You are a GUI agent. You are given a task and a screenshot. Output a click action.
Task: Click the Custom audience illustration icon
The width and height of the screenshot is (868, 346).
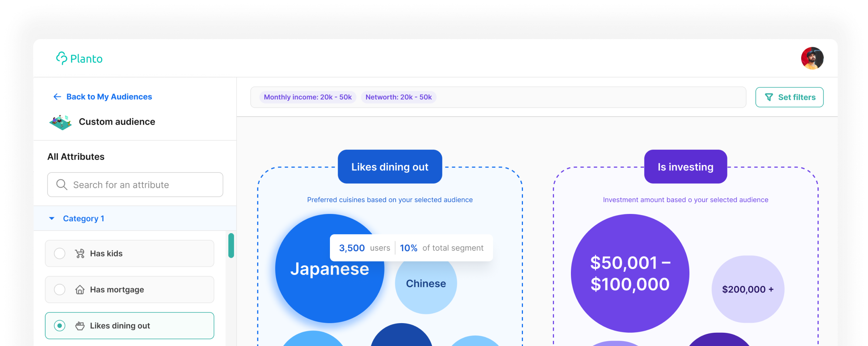[61, 122]
